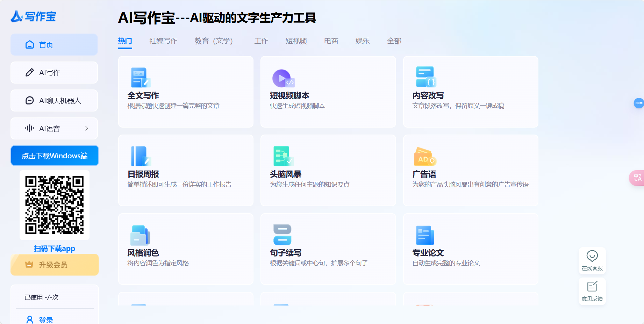Screen dimensions: 644x324
Task: Click the 意见反馈 feedback icon
Action: [x=592, y=291]
